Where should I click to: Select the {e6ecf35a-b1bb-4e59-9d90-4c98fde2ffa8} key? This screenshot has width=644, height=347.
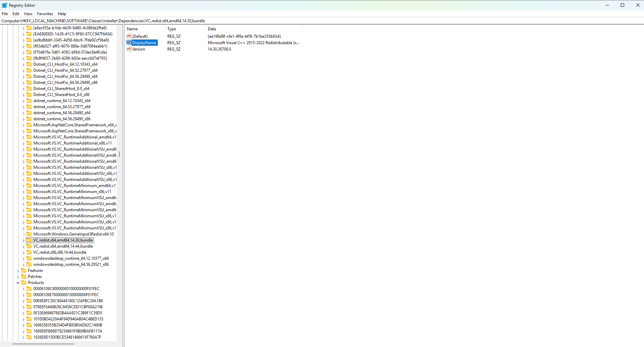tap(70, 28)
